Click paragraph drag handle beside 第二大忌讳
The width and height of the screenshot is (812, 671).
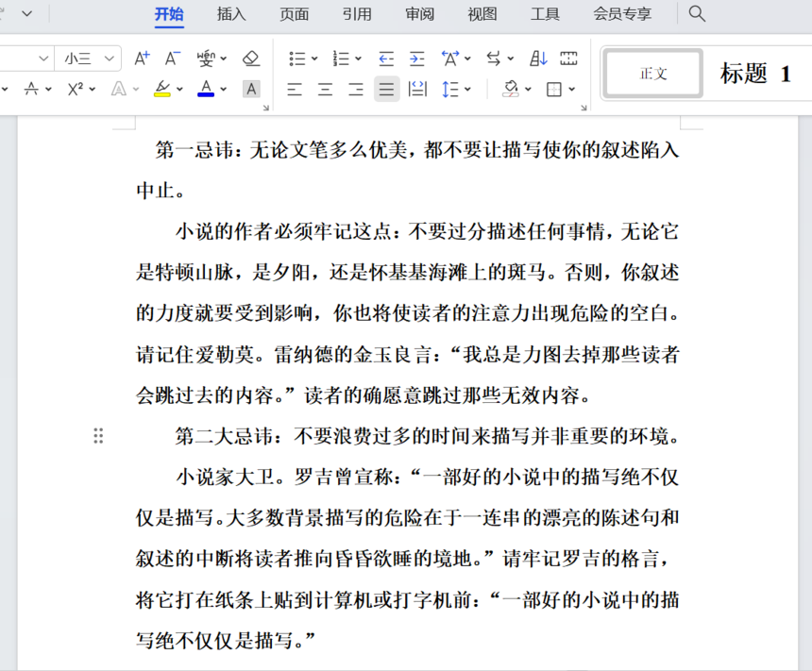98,436
